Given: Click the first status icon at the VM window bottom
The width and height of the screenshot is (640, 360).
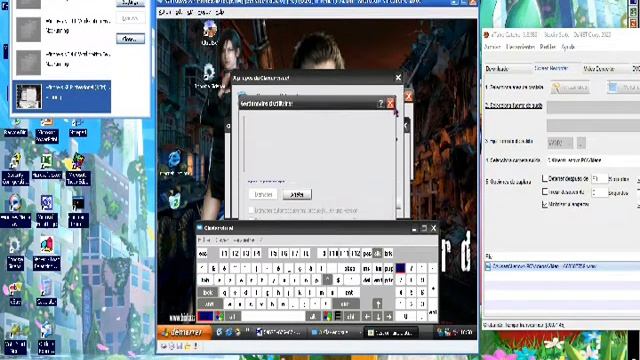Looking at the screenshot, I should [164, 346].
